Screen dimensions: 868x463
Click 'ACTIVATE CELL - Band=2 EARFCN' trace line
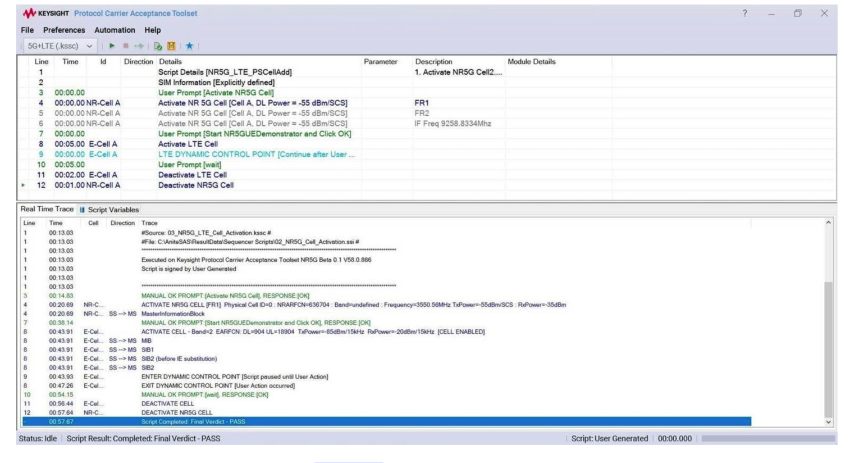tap(313, 332)
